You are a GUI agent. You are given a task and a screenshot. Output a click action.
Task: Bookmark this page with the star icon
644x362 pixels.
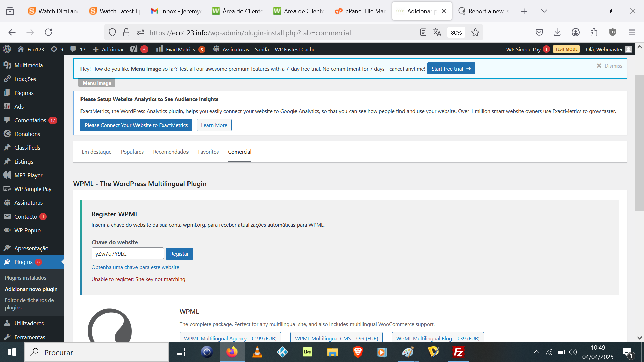(475, 32)
